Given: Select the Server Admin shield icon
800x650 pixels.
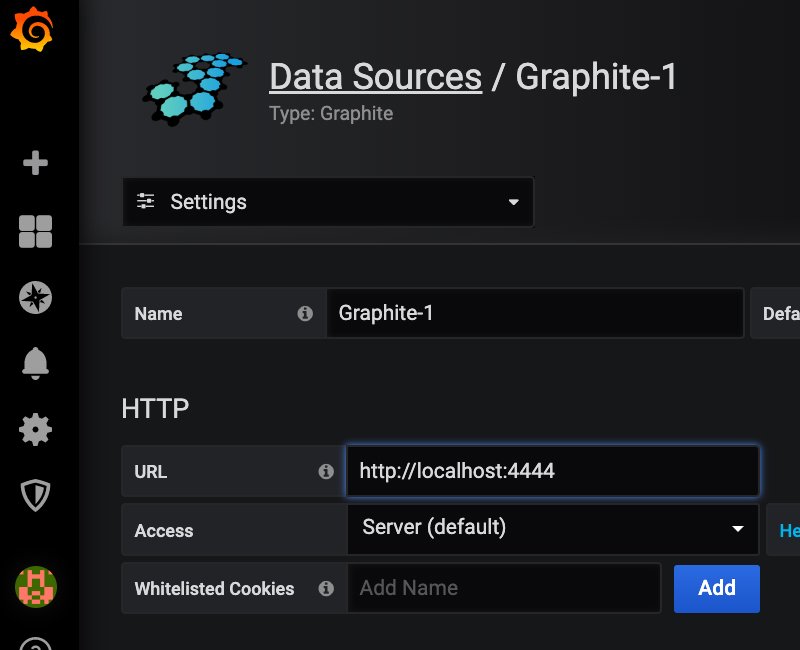Looking at the screenshot, I should [36, 495].
